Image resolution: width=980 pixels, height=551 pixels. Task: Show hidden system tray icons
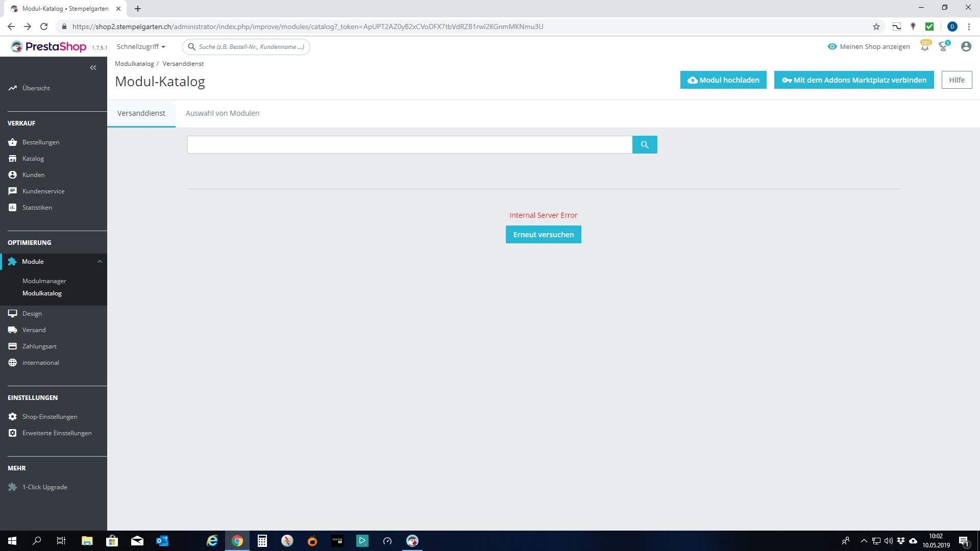pyautogui.click(x=864, y=541)
